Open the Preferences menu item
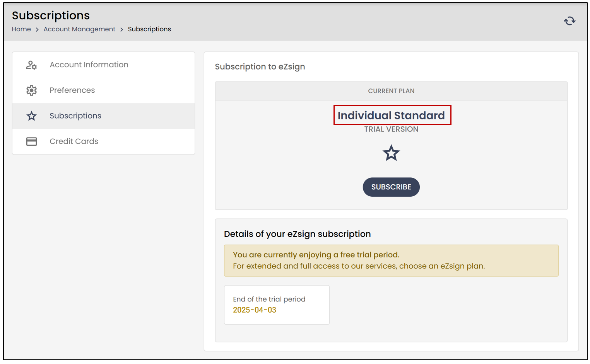This screenshot has height=364, width=590. [104, 90]
